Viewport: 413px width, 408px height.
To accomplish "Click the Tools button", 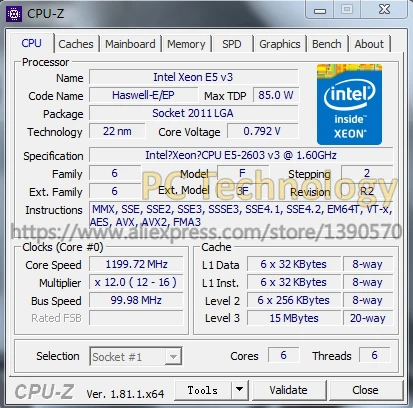I will click(203, 390).
